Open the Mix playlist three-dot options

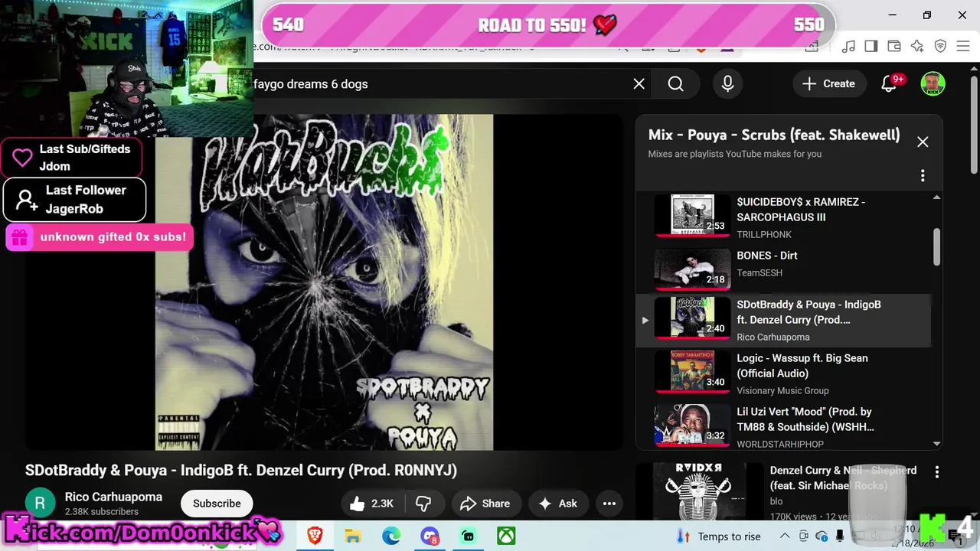point(923,176)
